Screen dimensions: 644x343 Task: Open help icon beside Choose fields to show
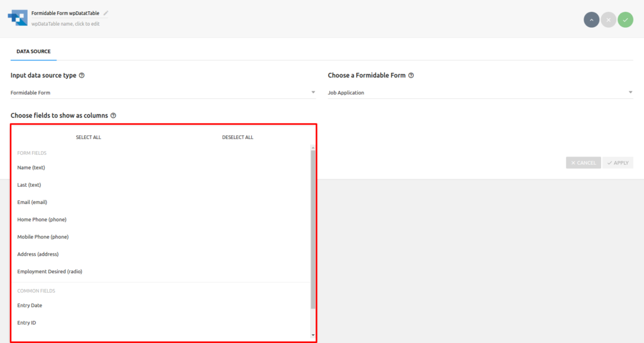[x=113, y=115]
